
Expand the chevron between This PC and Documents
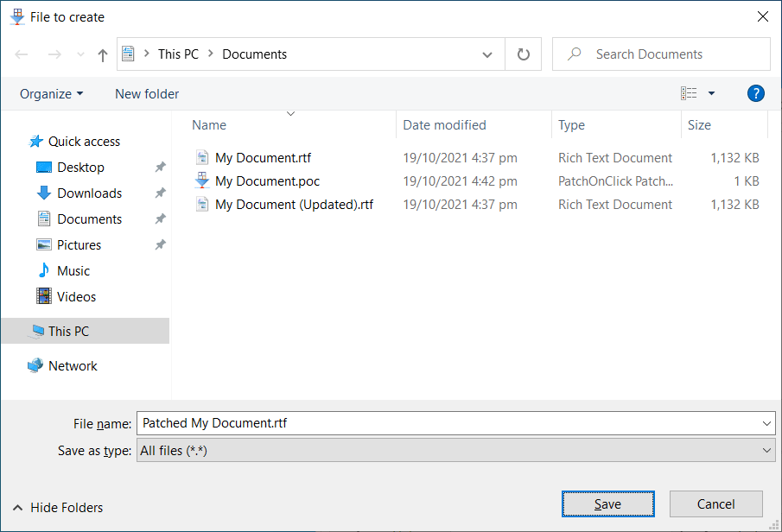point(211,54)
